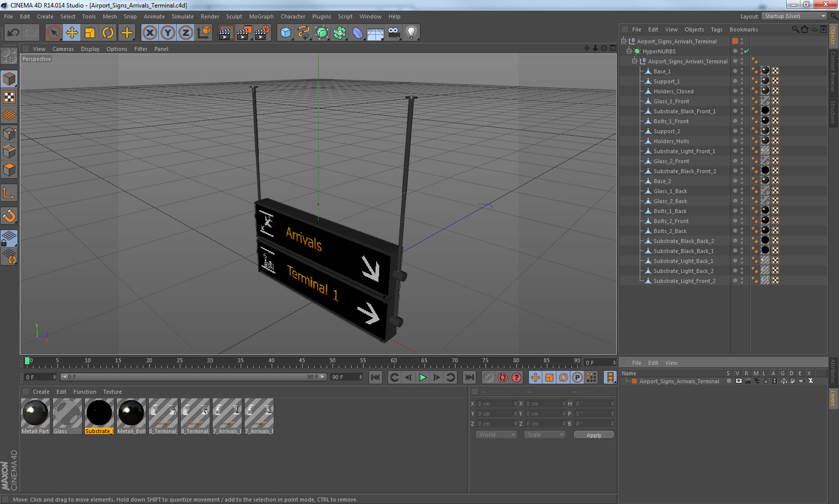Toggle Y axis lock

[x=168, y=33]
